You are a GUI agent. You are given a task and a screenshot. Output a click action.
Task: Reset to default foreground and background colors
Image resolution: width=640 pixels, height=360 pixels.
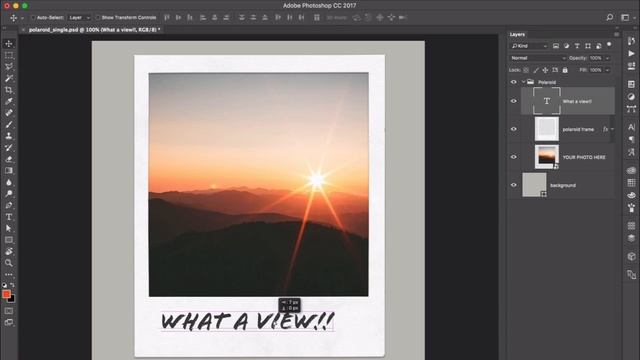coord(4,285)
